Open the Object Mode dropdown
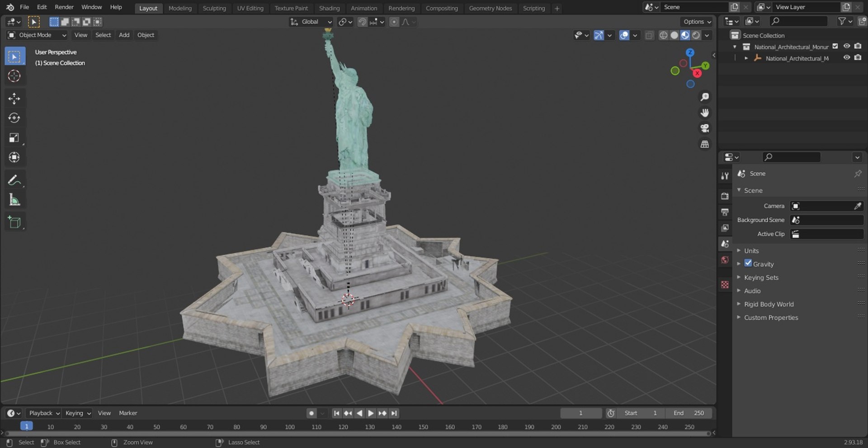Viewport: 868px width, 448px height. (37, 35)
